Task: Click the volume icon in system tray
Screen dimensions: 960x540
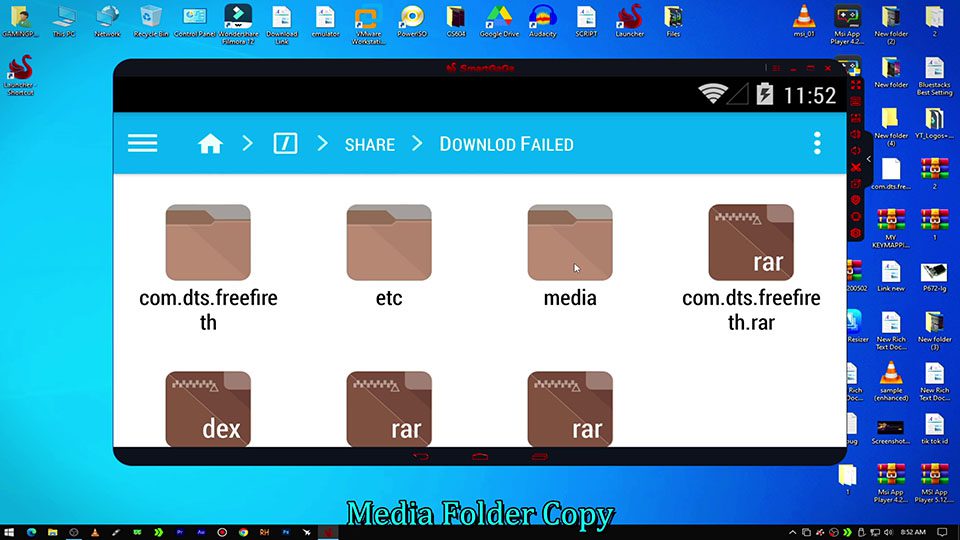Action: [888, 533]
